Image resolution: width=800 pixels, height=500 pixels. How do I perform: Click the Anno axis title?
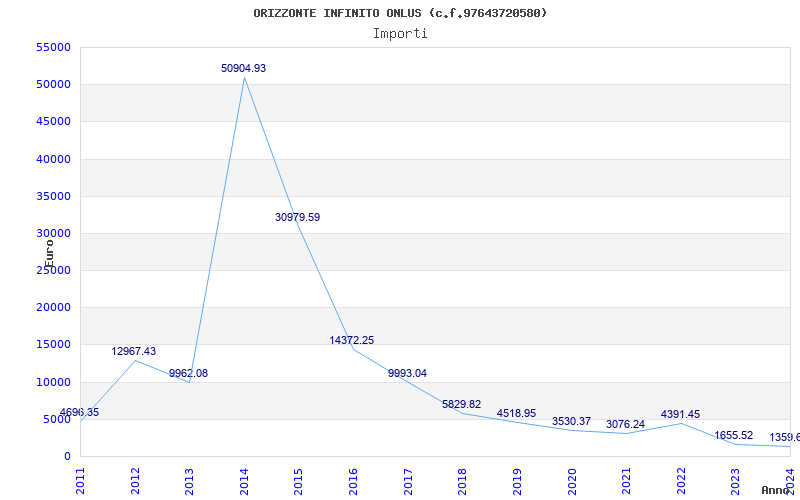click(x=776, y=490)
